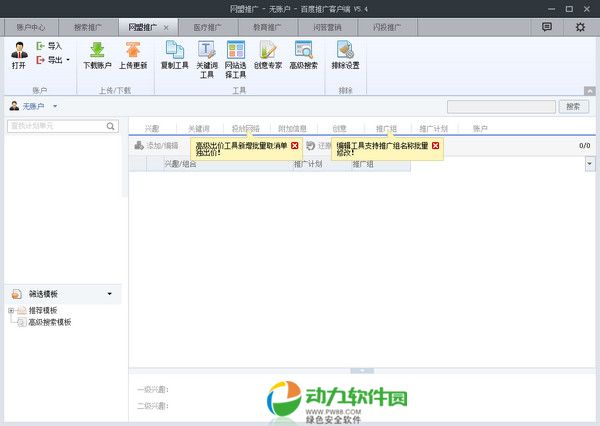This screenshot has width=600, height=426.
Task: Click the 添加/编辑 button
Action: pyautogui.click(x=157, y=145)
